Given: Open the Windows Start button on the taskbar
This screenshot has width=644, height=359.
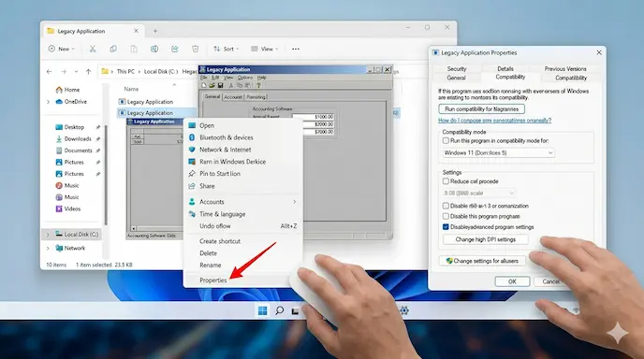Looking at the screenshot, I should pos(262,310).
